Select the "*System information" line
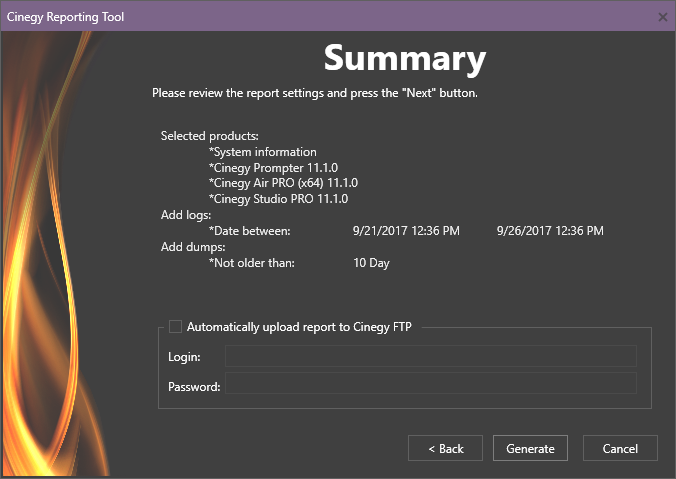This screenshot has height=479, width=676. [263, 152]
